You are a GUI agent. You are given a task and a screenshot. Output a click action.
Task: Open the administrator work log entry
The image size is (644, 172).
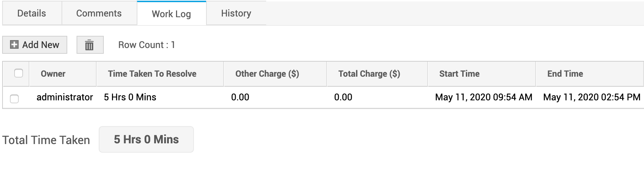(65, 97)
